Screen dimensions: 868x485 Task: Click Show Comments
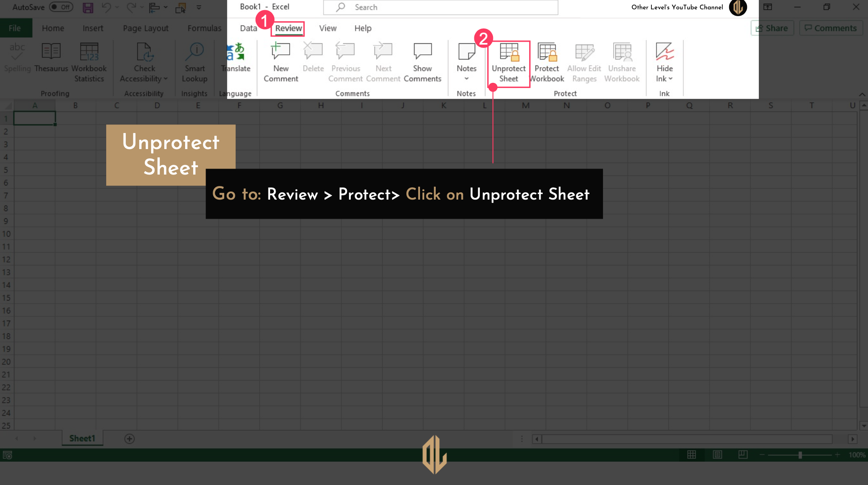click(423, 62)
